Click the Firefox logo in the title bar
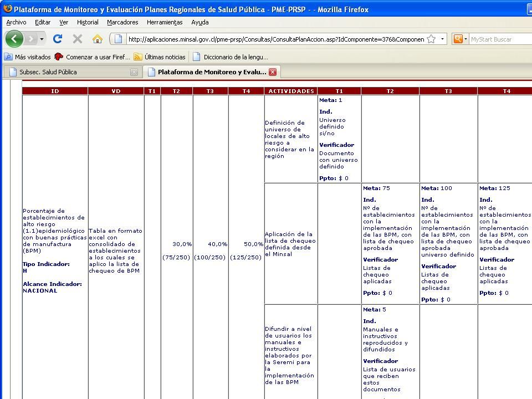This screenshot has width=532, height=399. click(7, 9)
